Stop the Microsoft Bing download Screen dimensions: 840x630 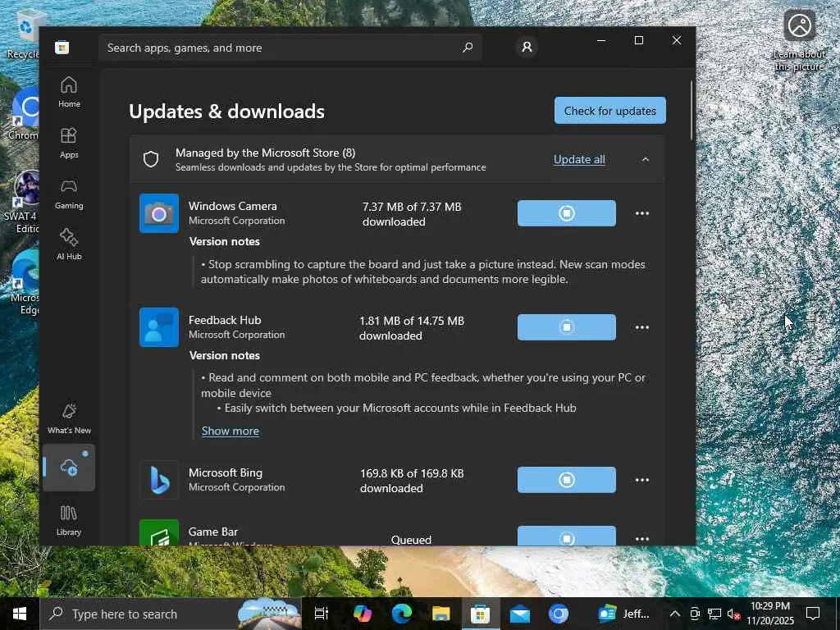click(566, 480)
